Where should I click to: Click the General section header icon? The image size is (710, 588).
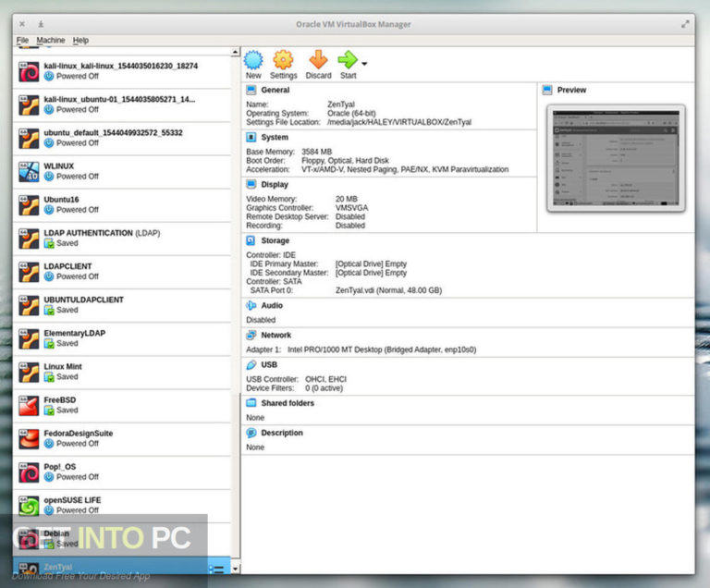point(251,91)
